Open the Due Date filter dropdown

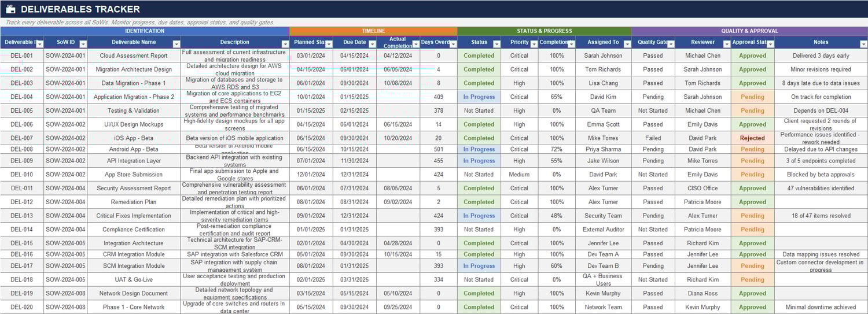372,44
